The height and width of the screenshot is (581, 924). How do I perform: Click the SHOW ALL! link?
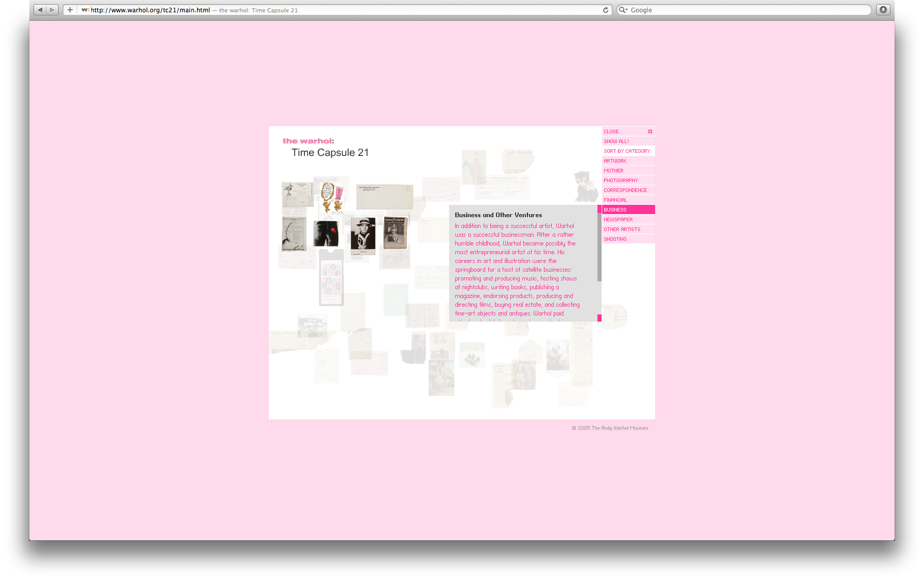616,142
